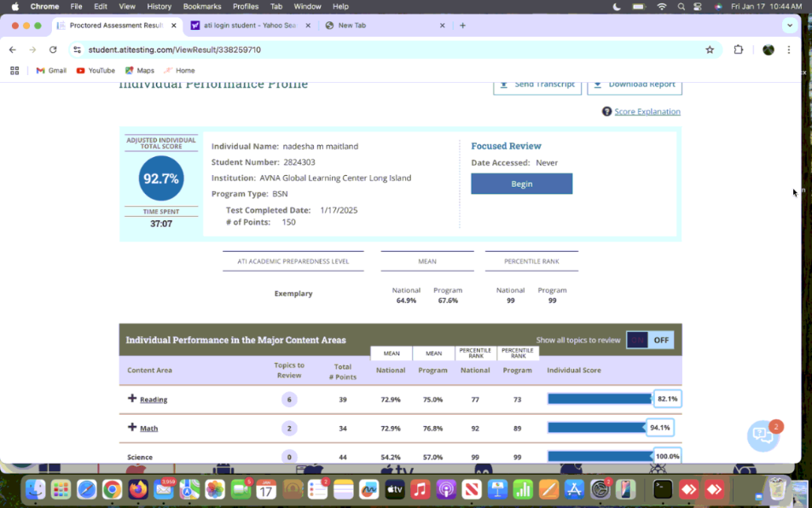This screenshot has width=812, height=508.
Task: Open the Score Explanation link
Action: [647, 112]
